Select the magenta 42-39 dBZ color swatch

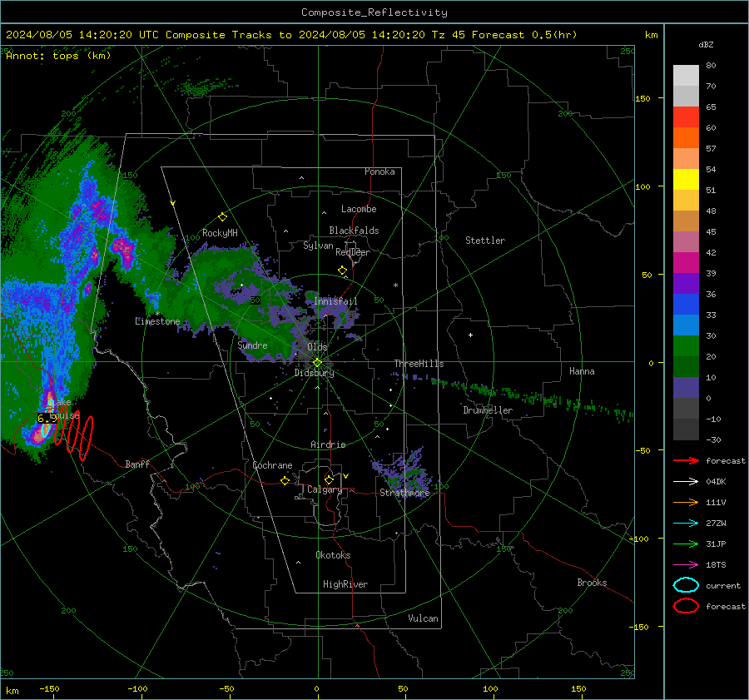pos(686,263)
